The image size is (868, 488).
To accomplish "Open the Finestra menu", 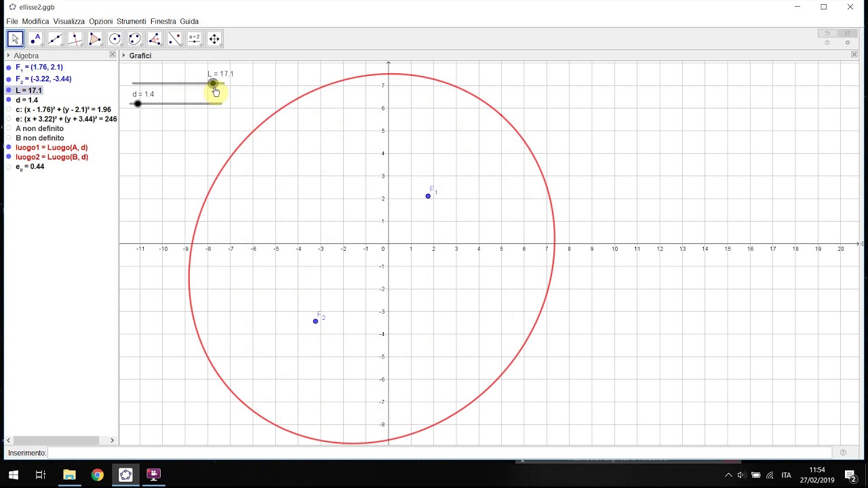I will coord(163,22).
